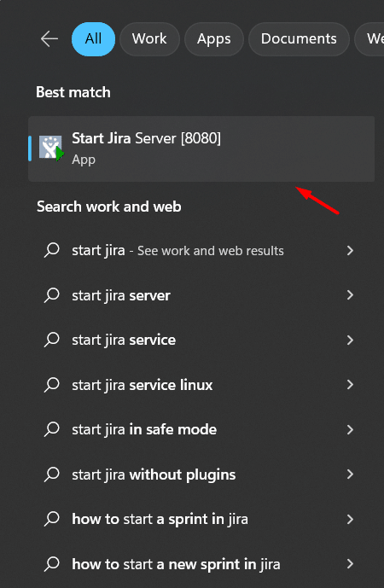Click magnifier icon beside 'start jira in safe mode'
Image resolution: width=384 pixels, height=588 pixels.
[52, 429]
